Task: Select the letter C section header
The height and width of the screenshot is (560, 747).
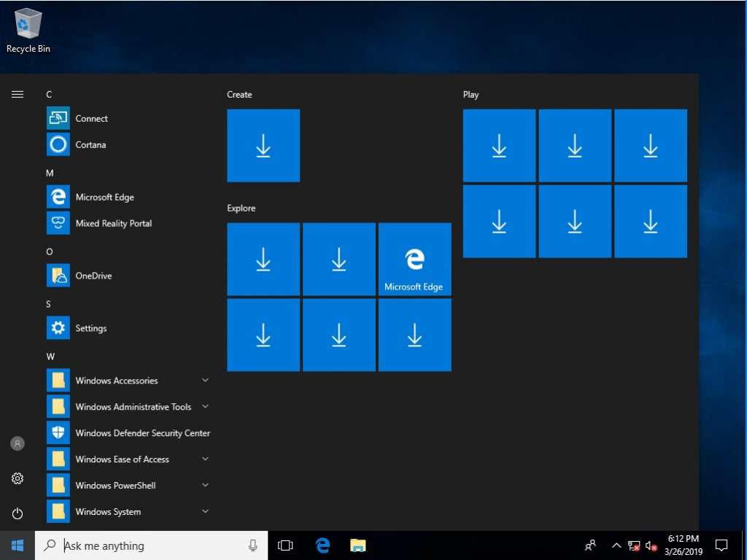Action: pyautogui.click(x=49, y=94)
